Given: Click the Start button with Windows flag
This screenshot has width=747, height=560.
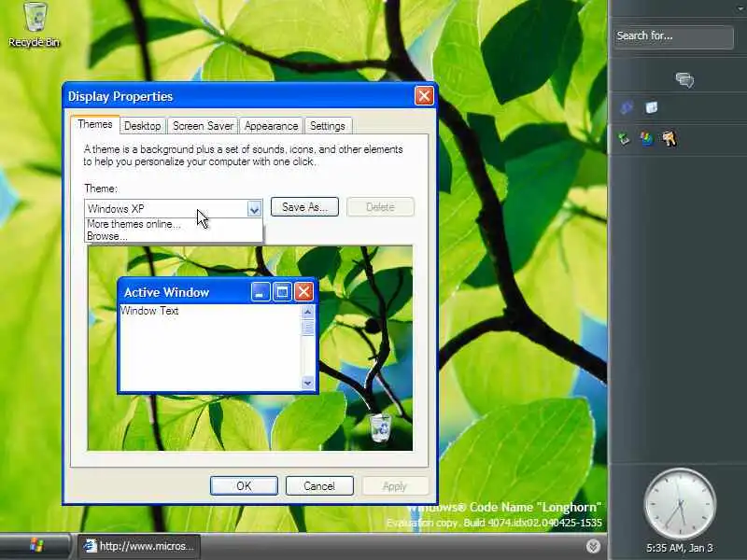Looking at the screenshot, I should pyautogui.click(x=35, y=546).
